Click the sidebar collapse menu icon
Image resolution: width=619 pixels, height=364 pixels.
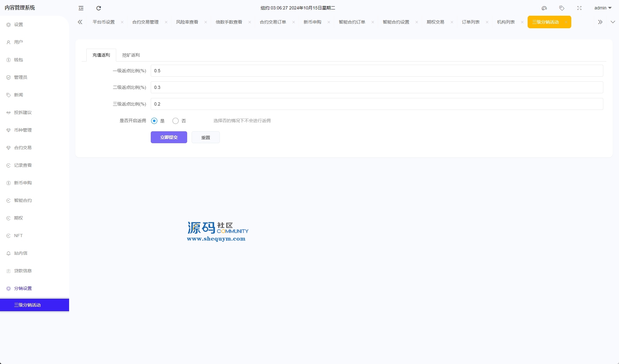[x=81, y=8]
